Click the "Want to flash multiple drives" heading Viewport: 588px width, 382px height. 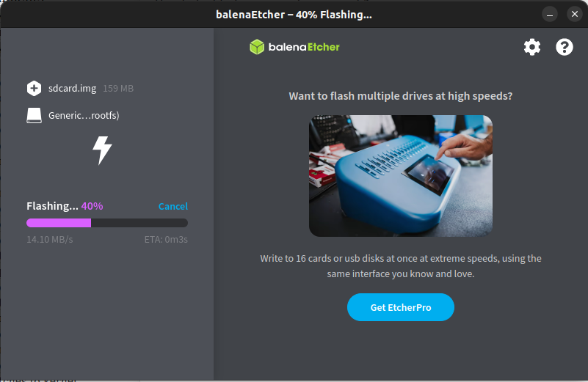pos(401,96)
